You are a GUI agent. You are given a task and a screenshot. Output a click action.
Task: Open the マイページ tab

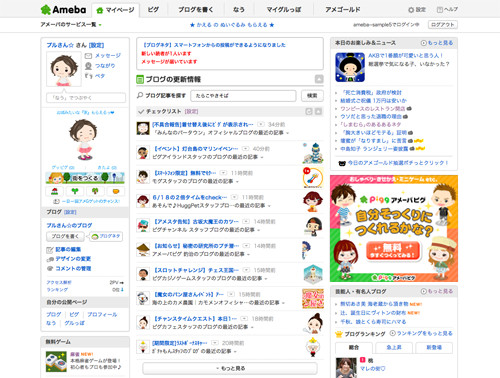point(115,10)
